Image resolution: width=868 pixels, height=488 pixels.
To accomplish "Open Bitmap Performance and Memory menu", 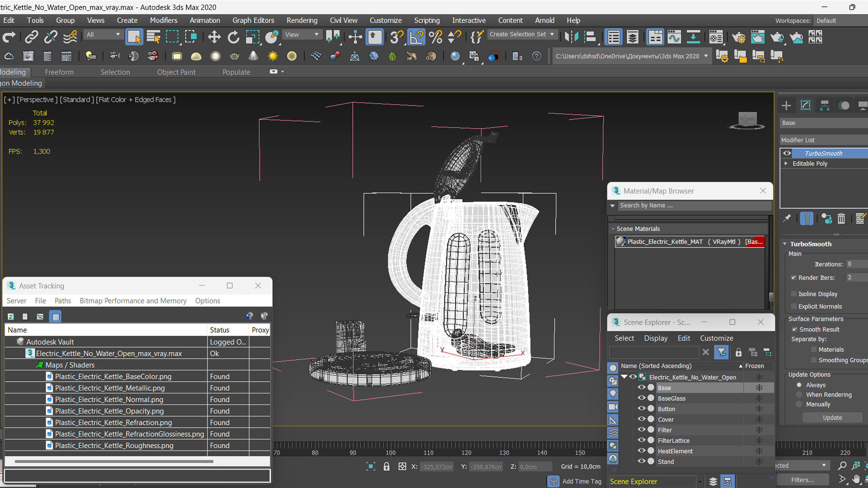I will (x=133, y=301).
